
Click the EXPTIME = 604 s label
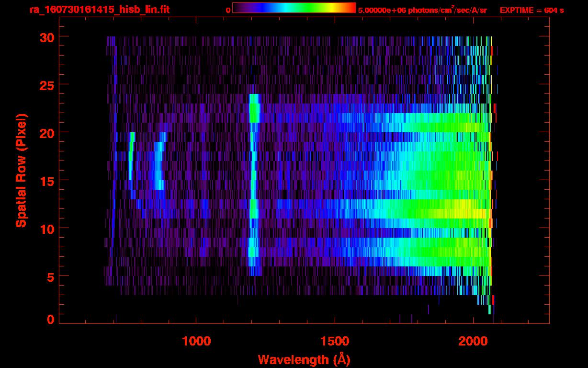click(531, 10)
